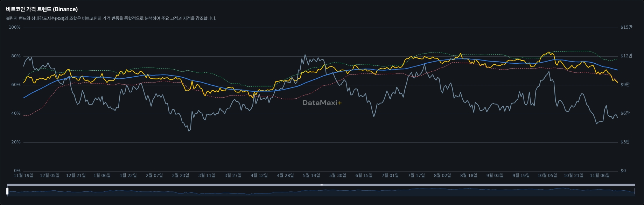The height and width of the screenshot is (205, 644).
Task: Click the Bollinger band and RSI description text
Action: click(x=111, y=19)
